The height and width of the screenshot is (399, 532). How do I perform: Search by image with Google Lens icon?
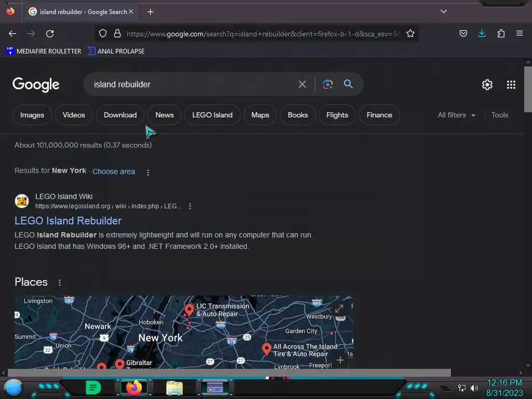327,84
